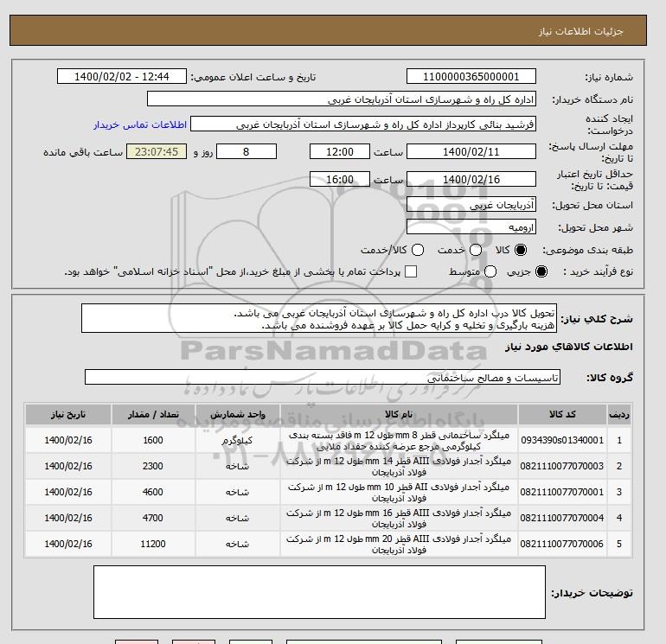Select the کالا radio button
Screen dimensions: 666x644
[521, 250]
